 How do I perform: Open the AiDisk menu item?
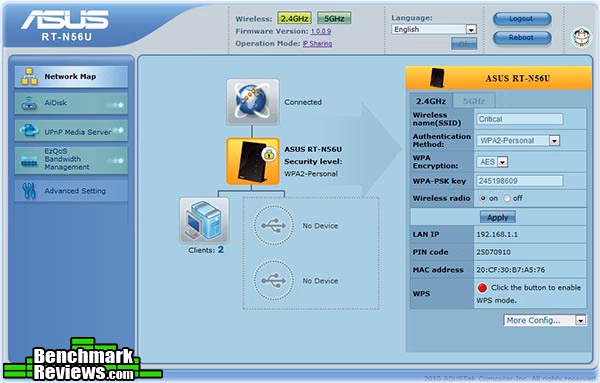pyautogui.click(x=71, y=103)
